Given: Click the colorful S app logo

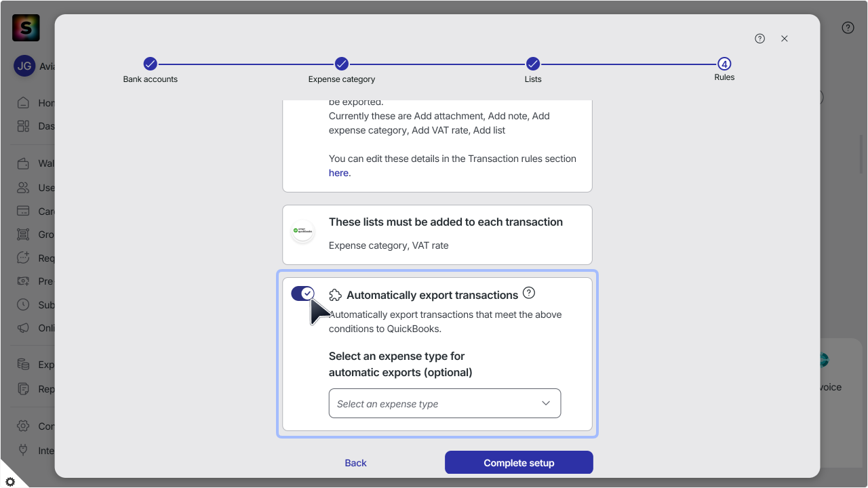Looking at the screenshot, I should [x=26, y=28].
